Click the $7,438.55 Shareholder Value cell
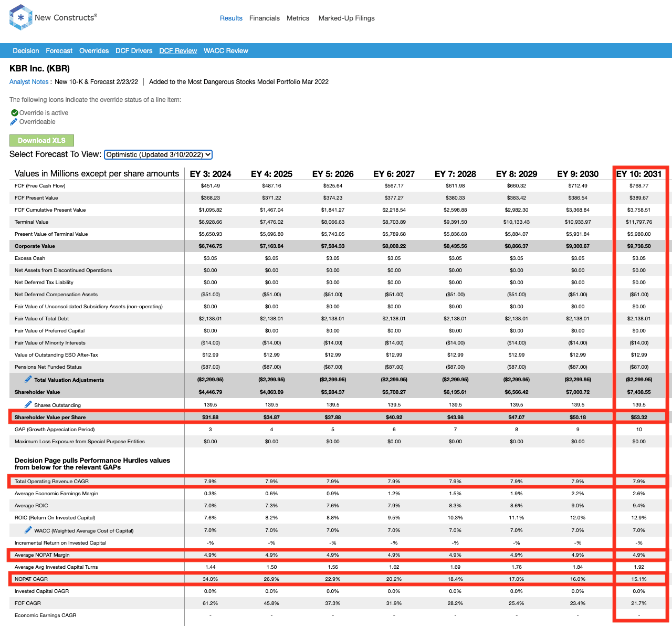Screen dimensions: 672x626 (x=639, y=392)
